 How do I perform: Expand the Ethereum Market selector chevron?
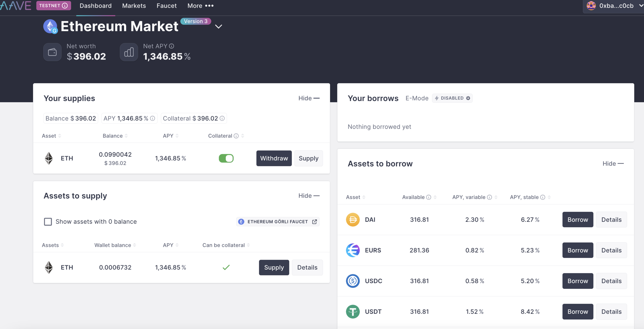tap(218, 27)
